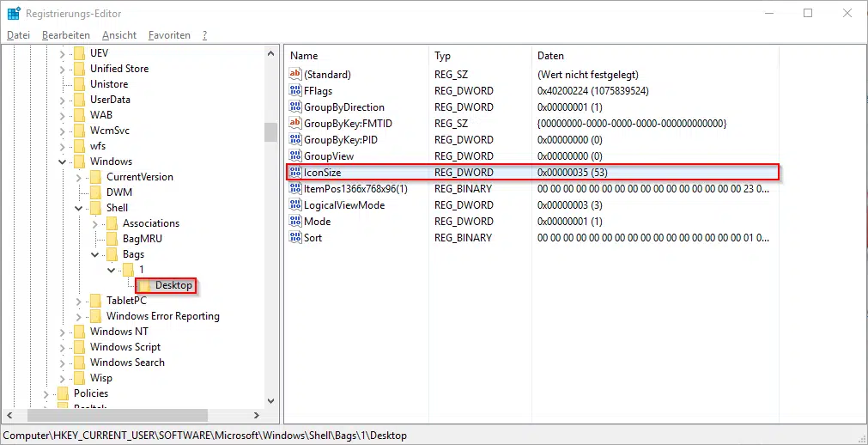Select the Windows Error Reporting key
The image size is (868, 445).
tap(162, 316)
